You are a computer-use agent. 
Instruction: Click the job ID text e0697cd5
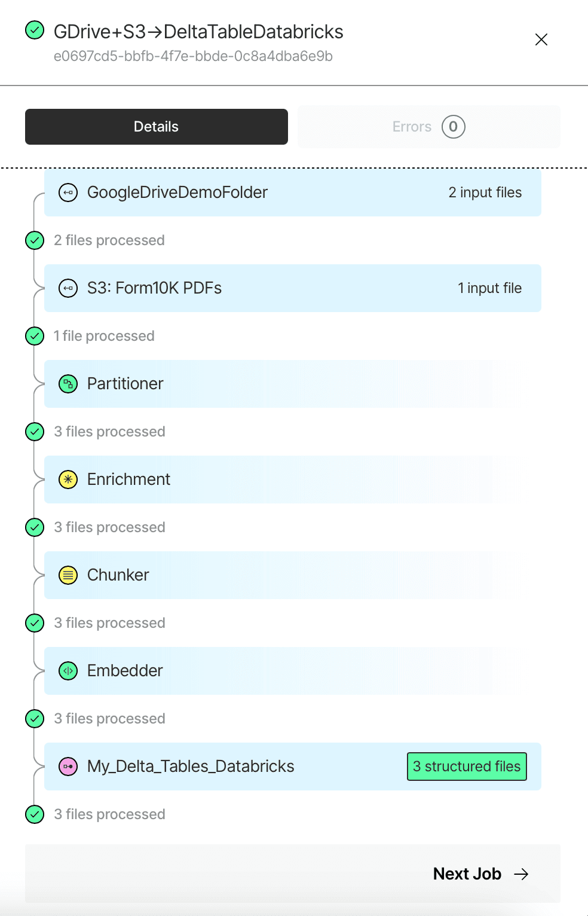tap(193, 56)
